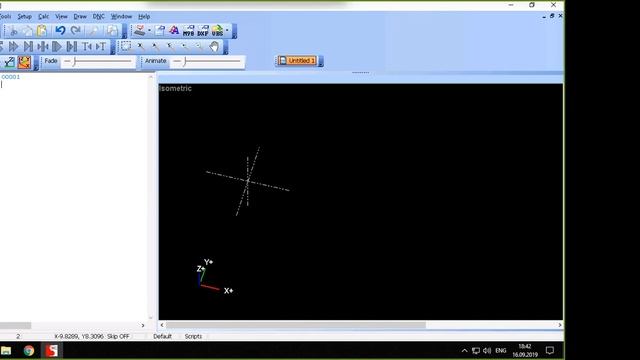The width and height of the screenshot is (640, 360).
Task: Click the stamp checkmark tool icon
Action: coord(140,31)
